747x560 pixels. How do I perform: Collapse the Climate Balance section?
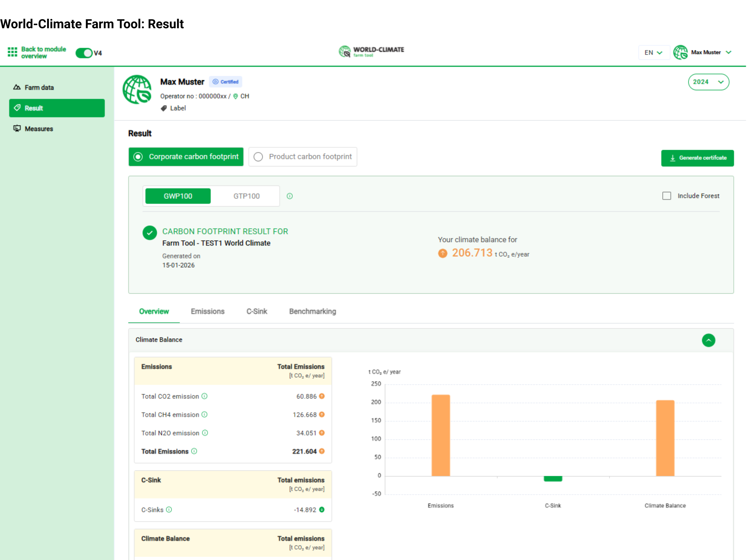click(x=708, y=340)
